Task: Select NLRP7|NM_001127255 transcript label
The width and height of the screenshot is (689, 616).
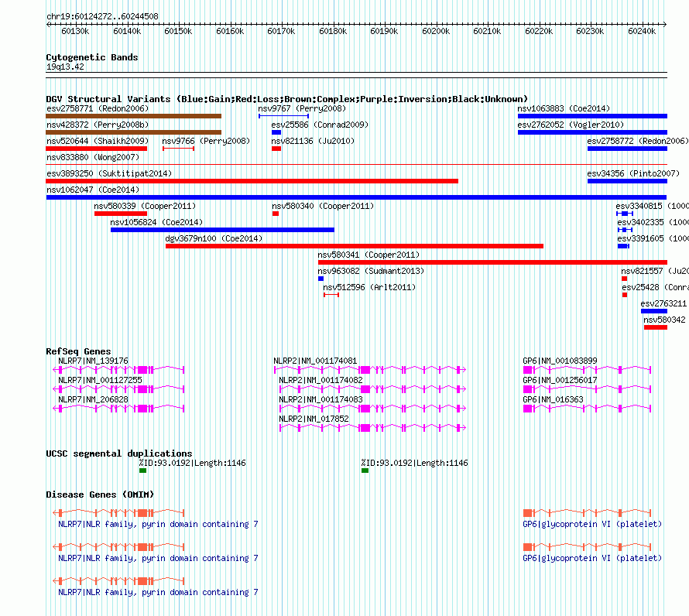Action: pyautogui.click(x=100, y=380)
